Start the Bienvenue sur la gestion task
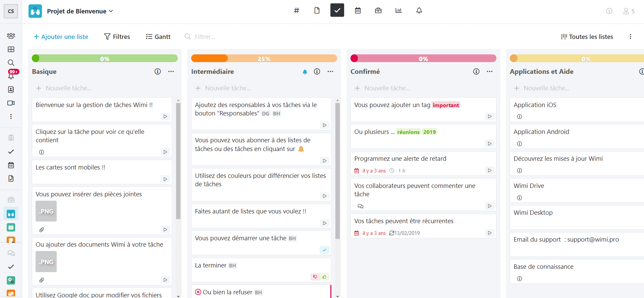Image resolution: width=644 pixels, height=298 pixels. click(x=165, y=116)
